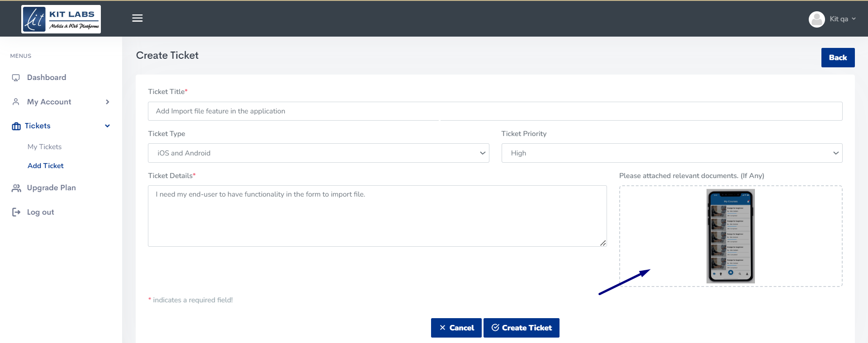Click the Dashboard monitor icon

(16, 78)
